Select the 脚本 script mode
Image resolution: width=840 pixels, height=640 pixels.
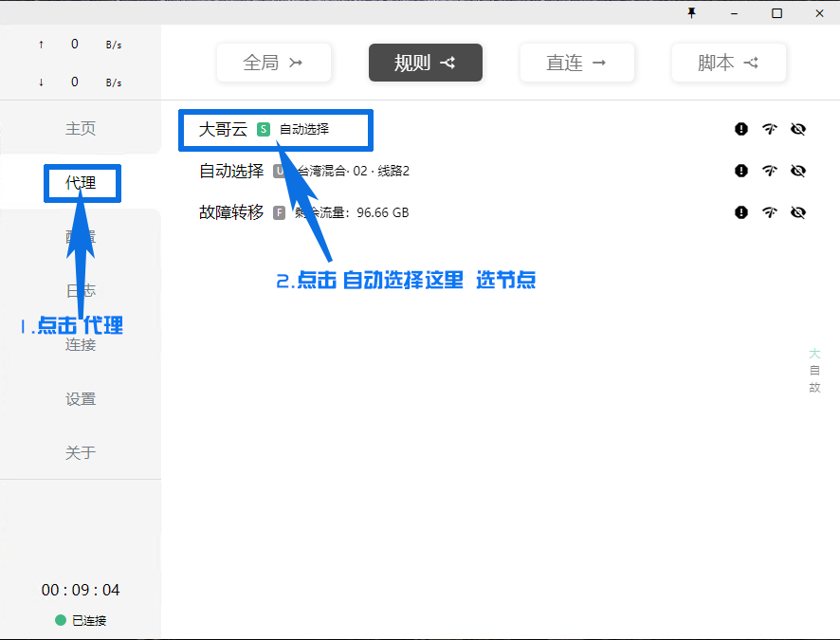pyautogui.click(x=728, y=63)
